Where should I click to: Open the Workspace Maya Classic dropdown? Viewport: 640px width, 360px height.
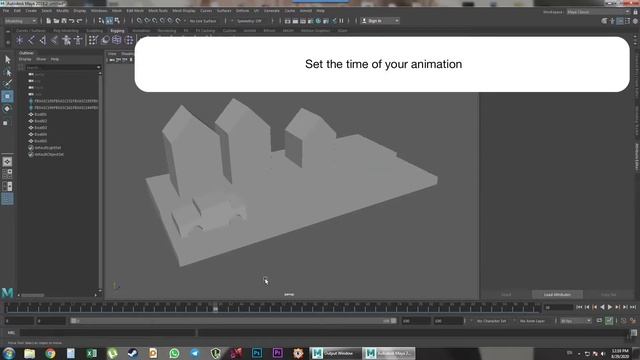[x=598, y=12]
